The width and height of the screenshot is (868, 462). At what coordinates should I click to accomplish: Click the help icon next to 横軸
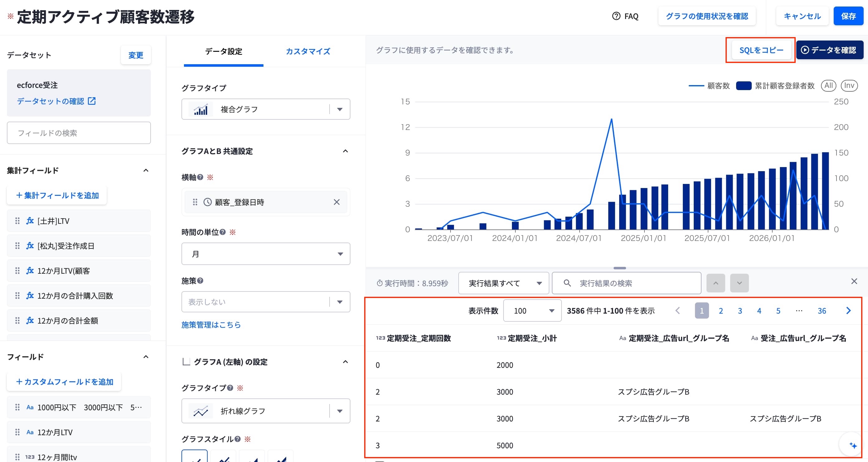click(200, 177)
